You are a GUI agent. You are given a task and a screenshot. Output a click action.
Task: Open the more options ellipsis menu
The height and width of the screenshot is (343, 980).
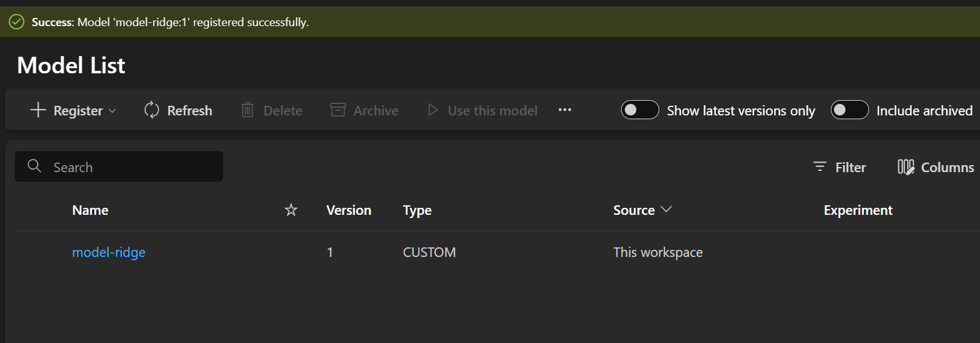[x=565, y=110]
